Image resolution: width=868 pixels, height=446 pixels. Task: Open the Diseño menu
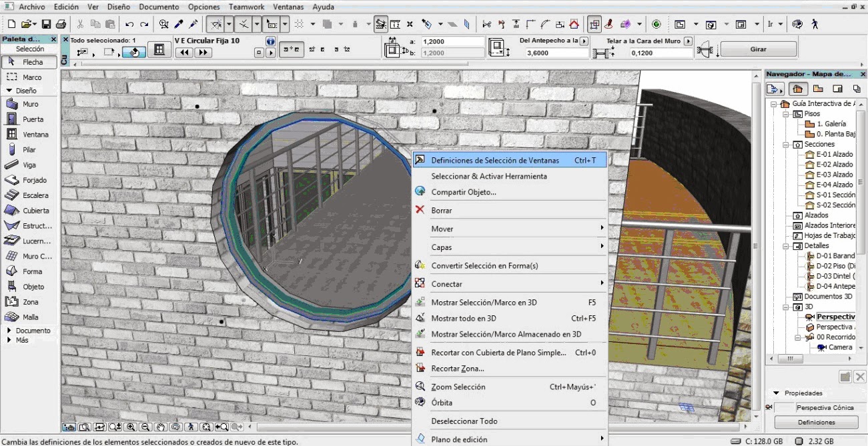click(119, 7)
